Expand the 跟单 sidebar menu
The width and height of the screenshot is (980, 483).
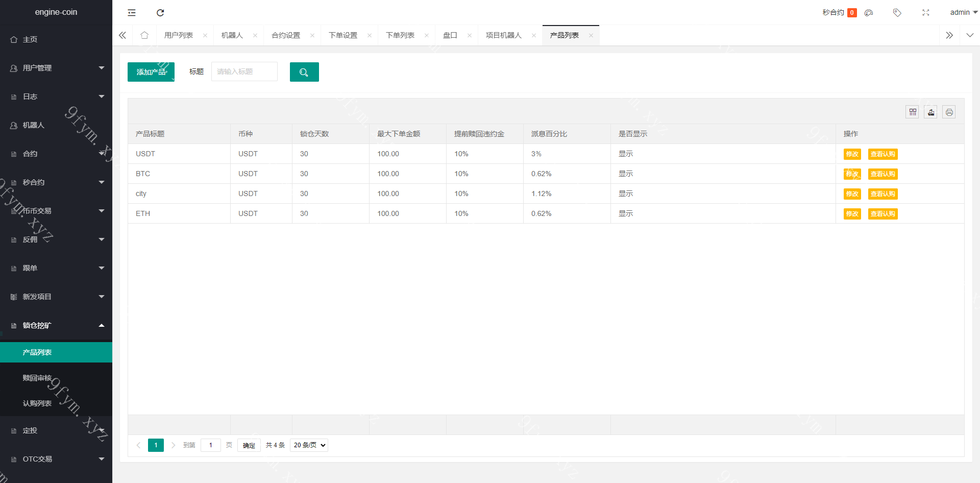[x=56, y=268]
